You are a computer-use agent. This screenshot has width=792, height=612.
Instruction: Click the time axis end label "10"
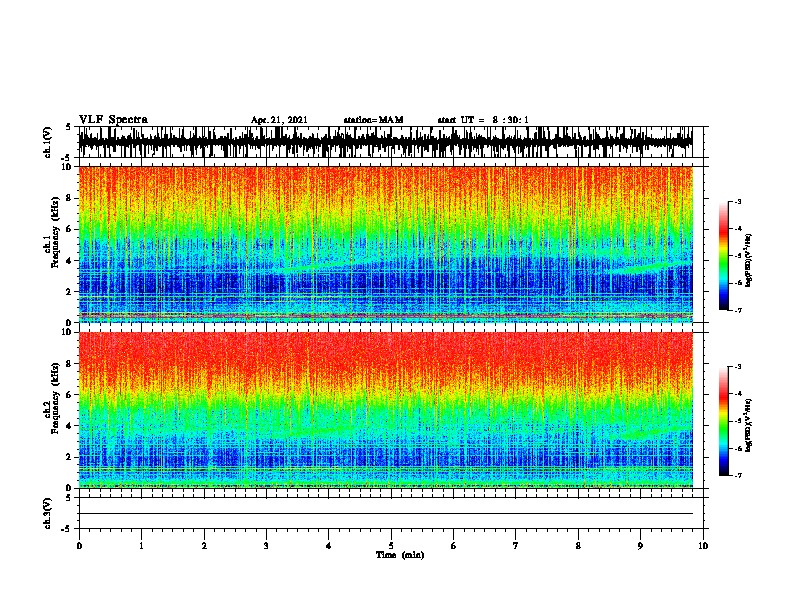(703, 546)
